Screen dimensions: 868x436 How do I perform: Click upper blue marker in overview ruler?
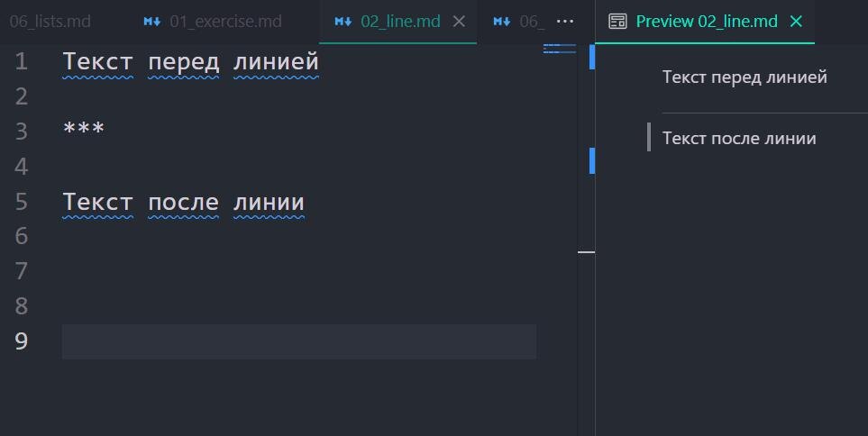coord(592,57)
